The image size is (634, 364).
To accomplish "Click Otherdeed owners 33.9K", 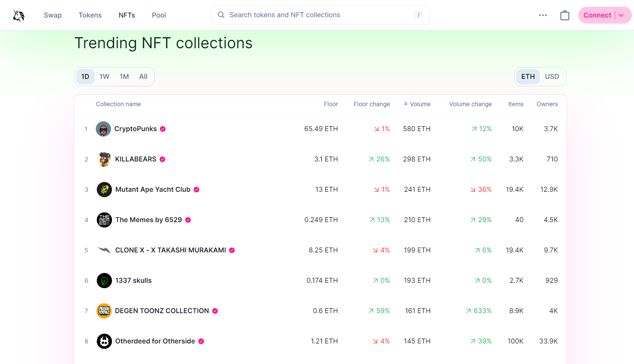I will point(548,341).
